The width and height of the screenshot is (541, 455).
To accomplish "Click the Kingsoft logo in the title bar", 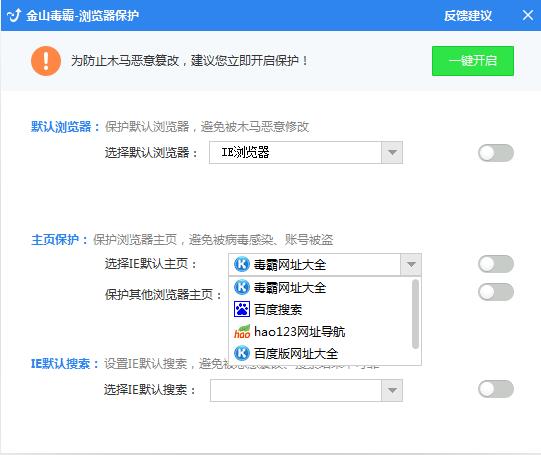I will coord(14,16).
